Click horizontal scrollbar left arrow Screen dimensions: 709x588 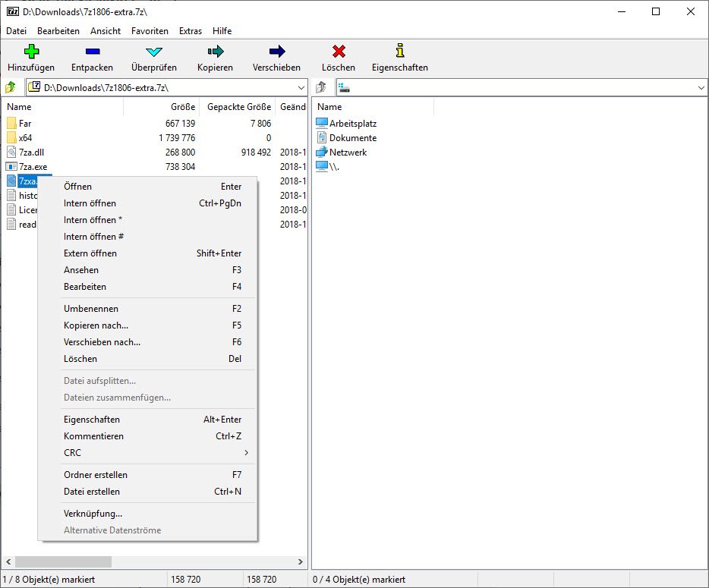coord(8,561)
